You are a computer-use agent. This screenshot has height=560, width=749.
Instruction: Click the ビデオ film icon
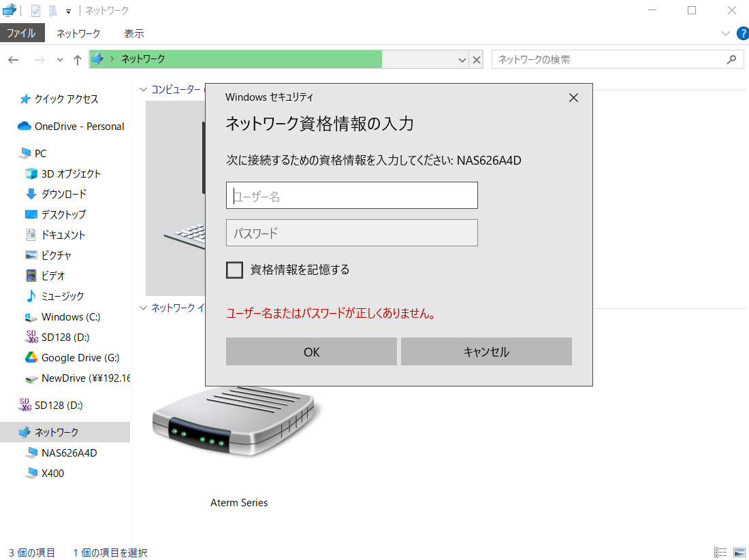pyautogui.click(x=31, y=276)
